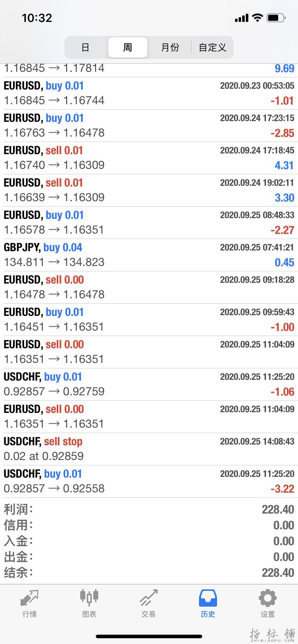
Task: Select the 周 week period tab
Action: point(128,47)
